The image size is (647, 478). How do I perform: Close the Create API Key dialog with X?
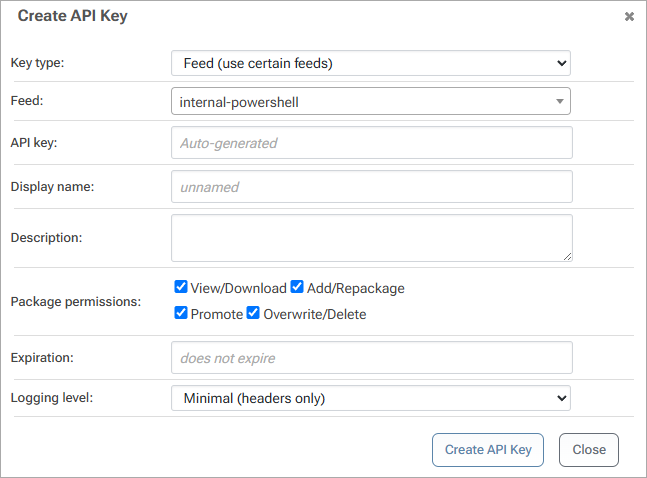[629, 17]
